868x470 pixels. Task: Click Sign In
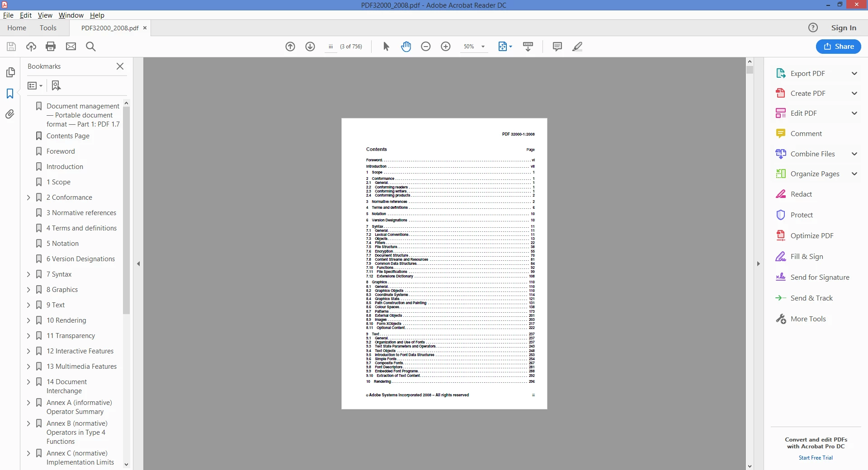pyautogui.click(x=844, y=28)
